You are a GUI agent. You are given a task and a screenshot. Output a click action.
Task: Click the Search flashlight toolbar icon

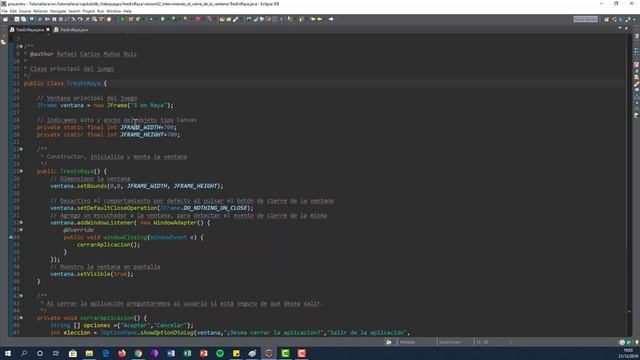click(236, 19)
